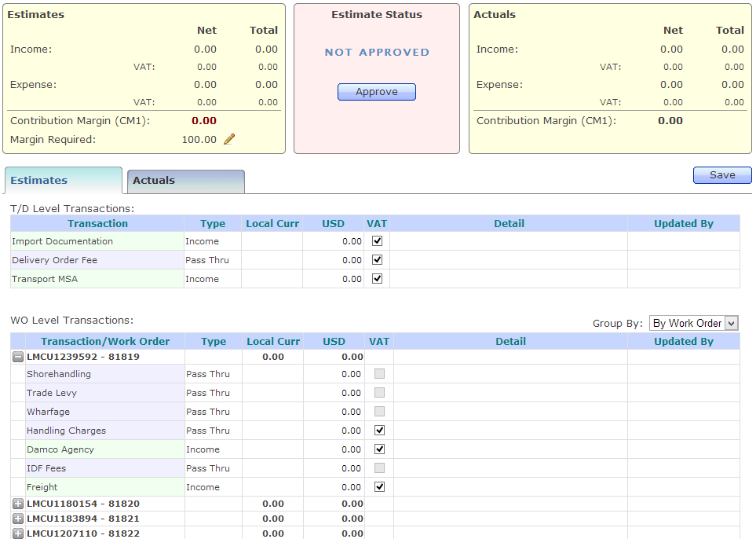Collapse the LMCU1239592 - 81819 work order
Viewport: 756px width, 539px height.
click(x=17, y=356)
